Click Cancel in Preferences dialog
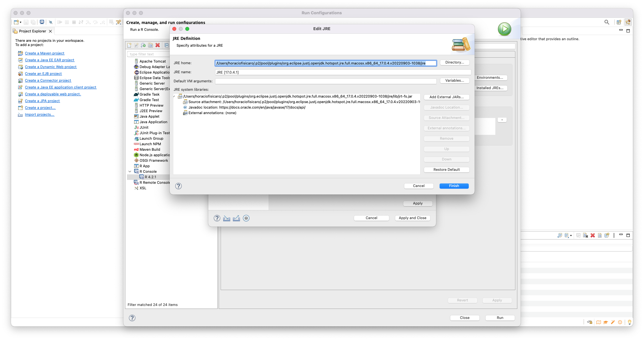This screenshot has height=340, width=644. coord(371,218)
